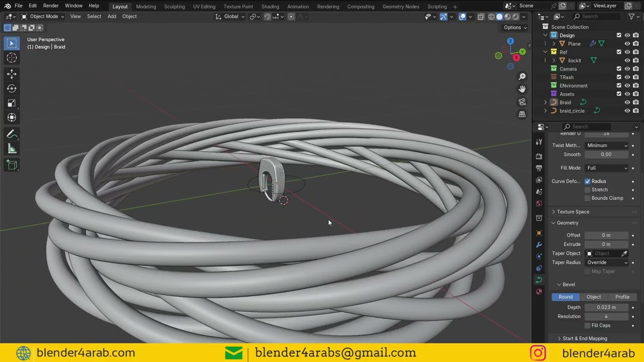Select the Profile bevel mode button
The image size is (644, 362).
pos(622,297)
